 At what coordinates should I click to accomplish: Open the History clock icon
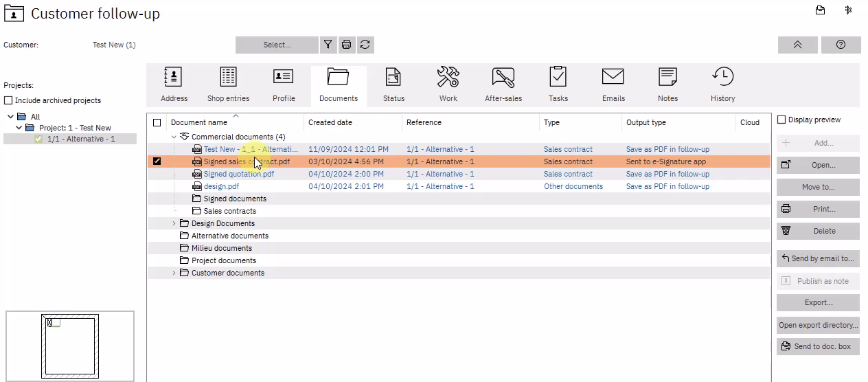[722, 78]
